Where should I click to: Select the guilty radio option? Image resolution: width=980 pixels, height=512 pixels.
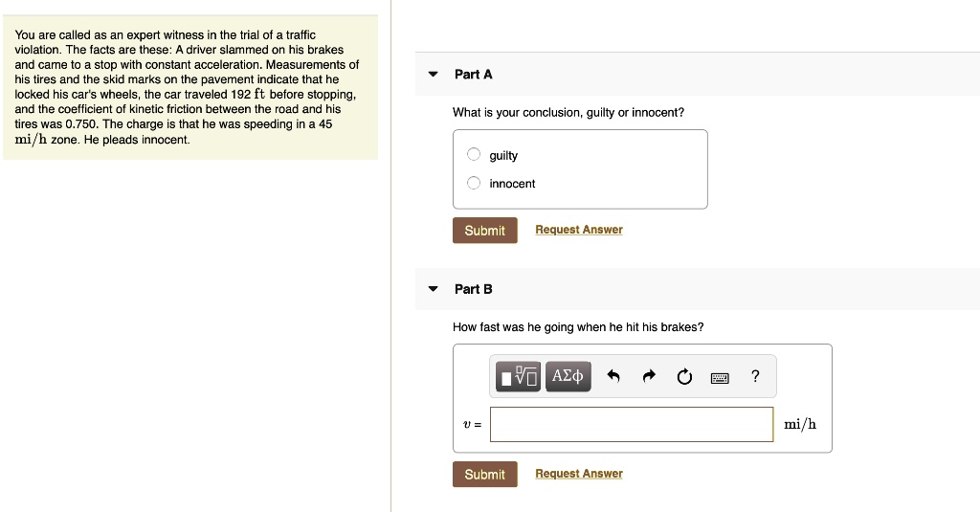coord(474,154)
